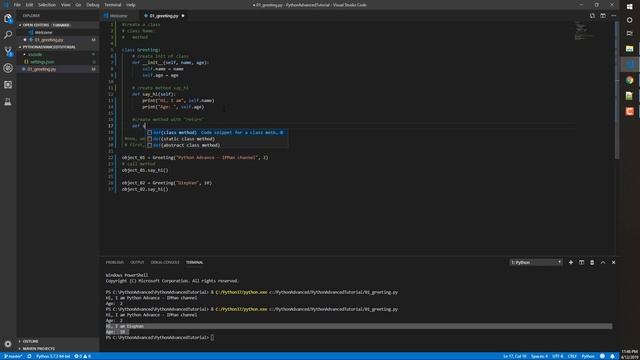Choose the def(abstract class method) suggestion
Viewport: 640px width, 360px height.
217,145
